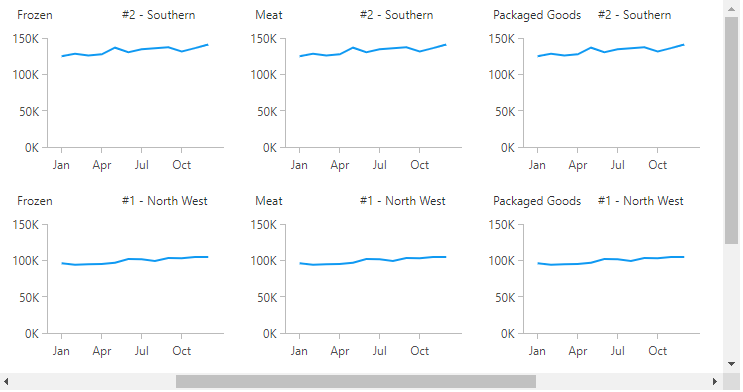Click the Oct axis label in Frozen Southern chart

(181, 165)
